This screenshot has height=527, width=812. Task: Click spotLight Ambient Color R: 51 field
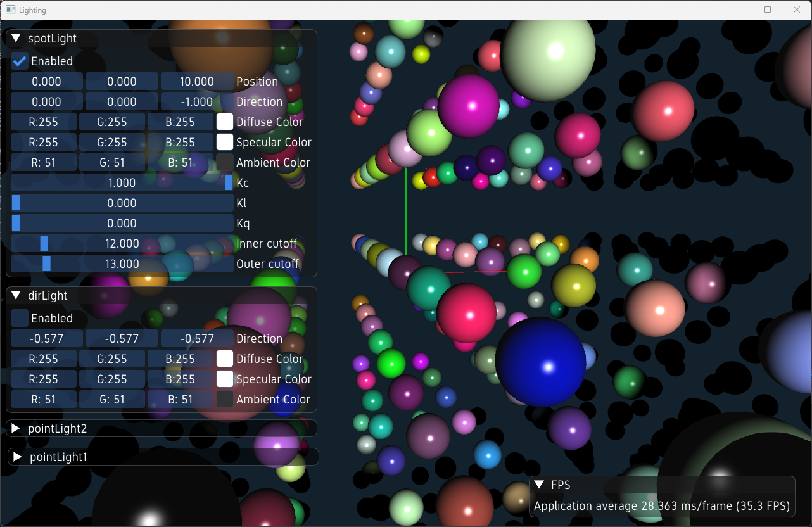tap(44, 163)
